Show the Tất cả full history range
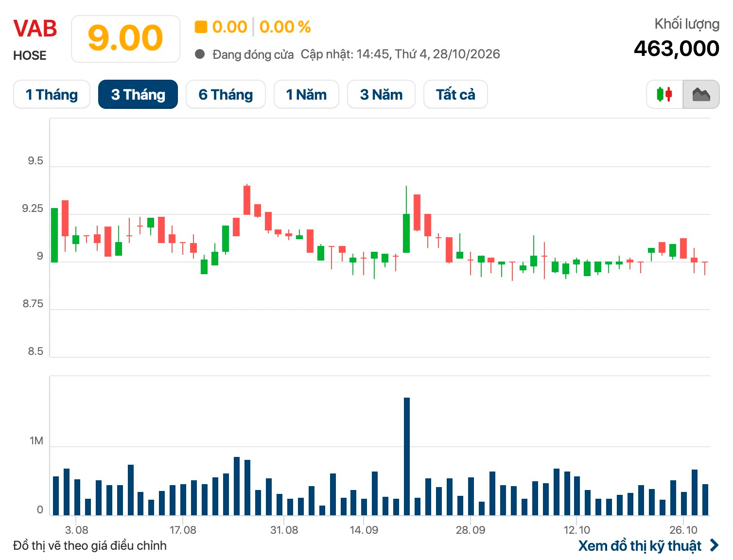The height and width of the screenshot is (560, 733). (x=455, y=94)
